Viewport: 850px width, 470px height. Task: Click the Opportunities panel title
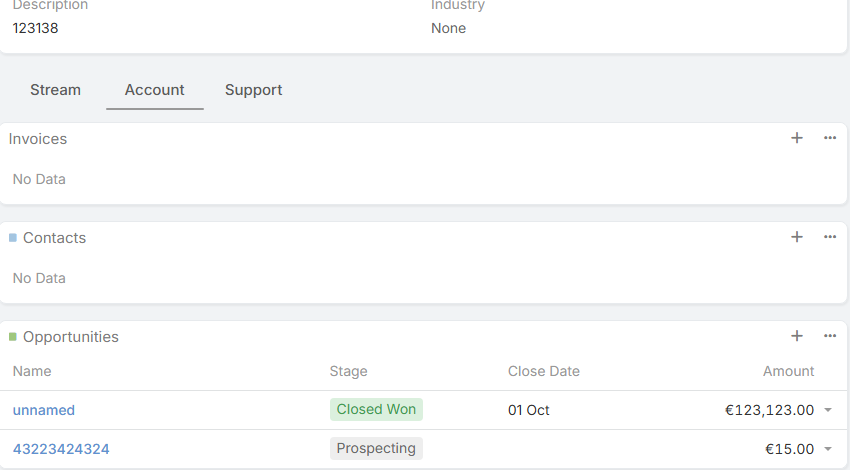[x=70, y=337]
